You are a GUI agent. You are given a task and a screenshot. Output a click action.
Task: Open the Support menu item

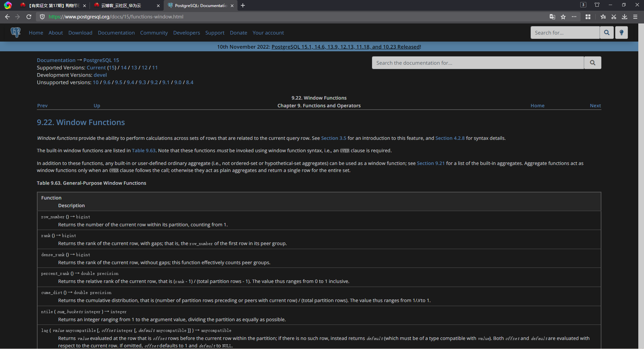point(215,33)
